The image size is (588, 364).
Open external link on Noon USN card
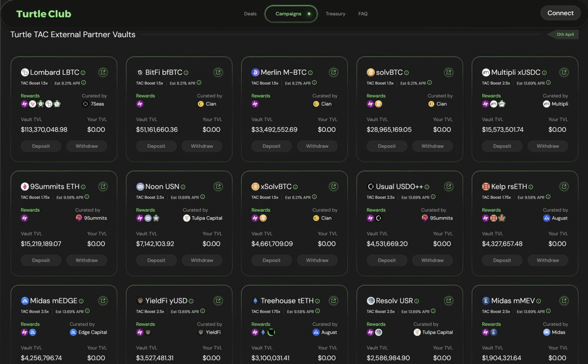[x=219, y=187]
